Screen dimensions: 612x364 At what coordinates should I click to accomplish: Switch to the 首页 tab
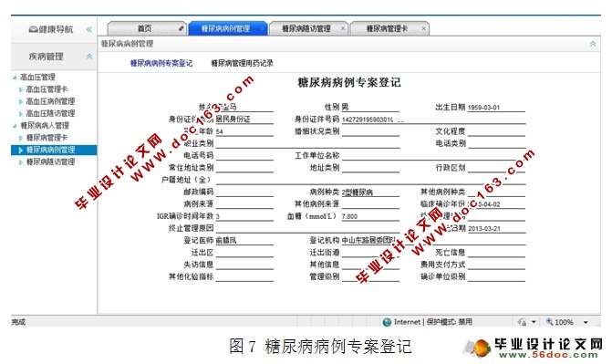tap(145, 28)
